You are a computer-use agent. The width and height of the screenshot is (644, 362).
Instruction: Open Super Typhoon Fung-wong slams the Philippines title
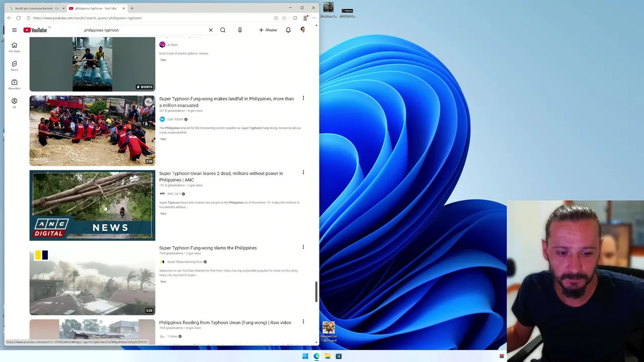tap(208, 248)
